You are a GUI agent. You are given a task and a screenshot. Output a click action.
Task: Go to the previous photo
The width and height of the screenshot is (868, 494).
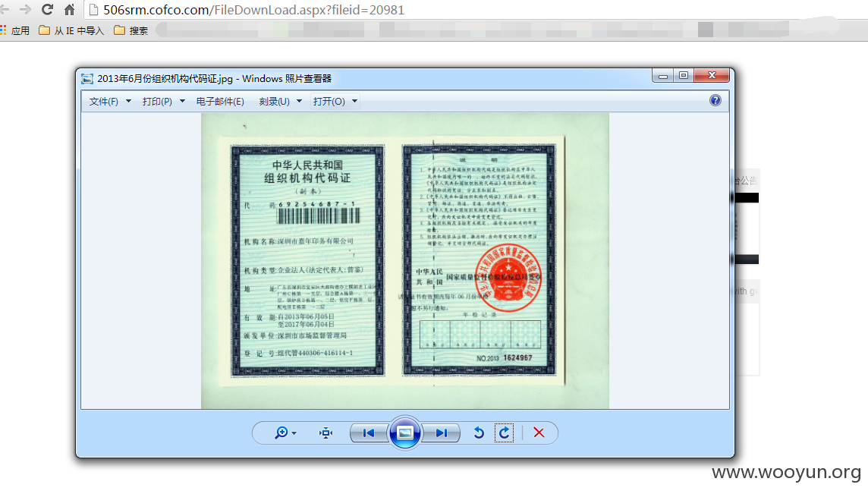pyautogui.click(x=369, y=433)
